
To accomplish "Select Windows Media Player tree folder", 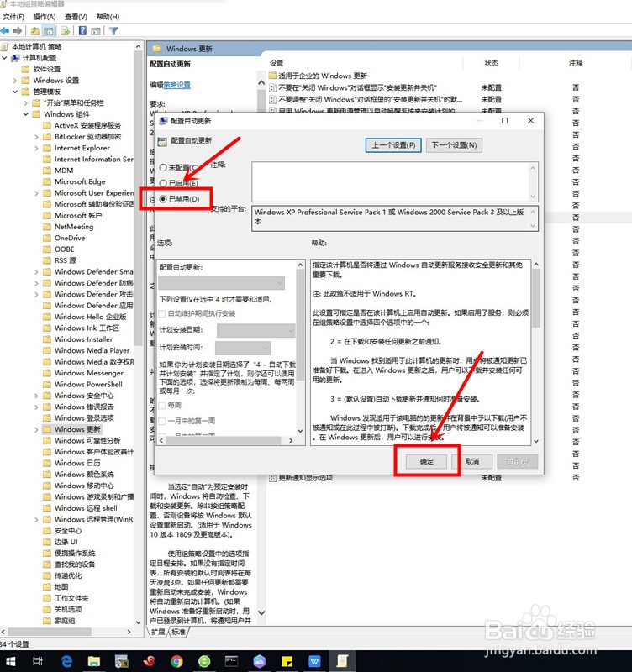I will (92, 350).
